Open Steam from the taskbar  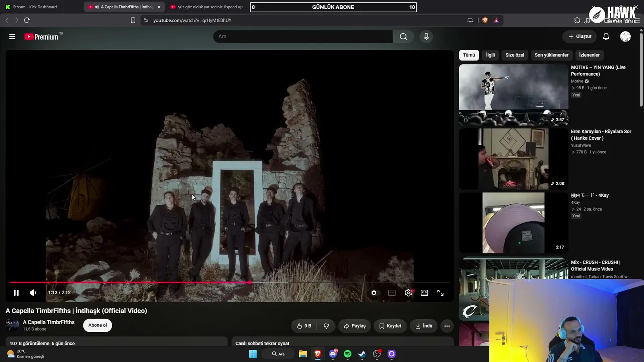[362, 354]
